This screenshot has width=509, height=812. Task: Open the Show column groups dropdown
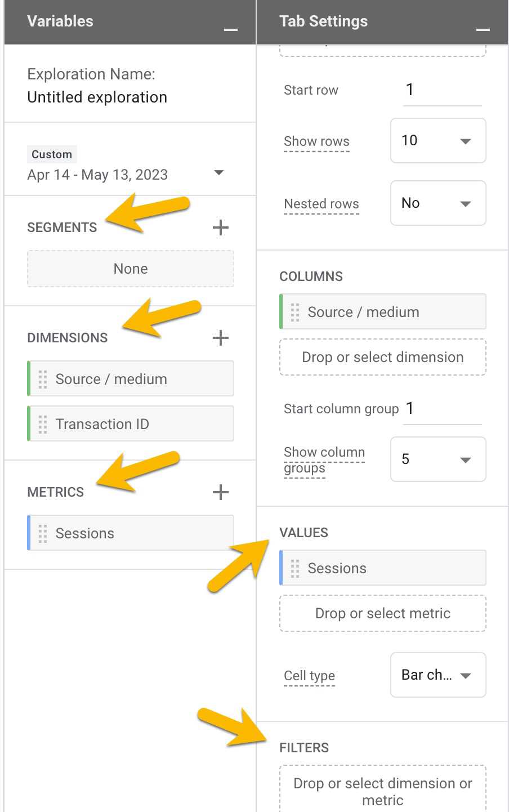point(438,459)
